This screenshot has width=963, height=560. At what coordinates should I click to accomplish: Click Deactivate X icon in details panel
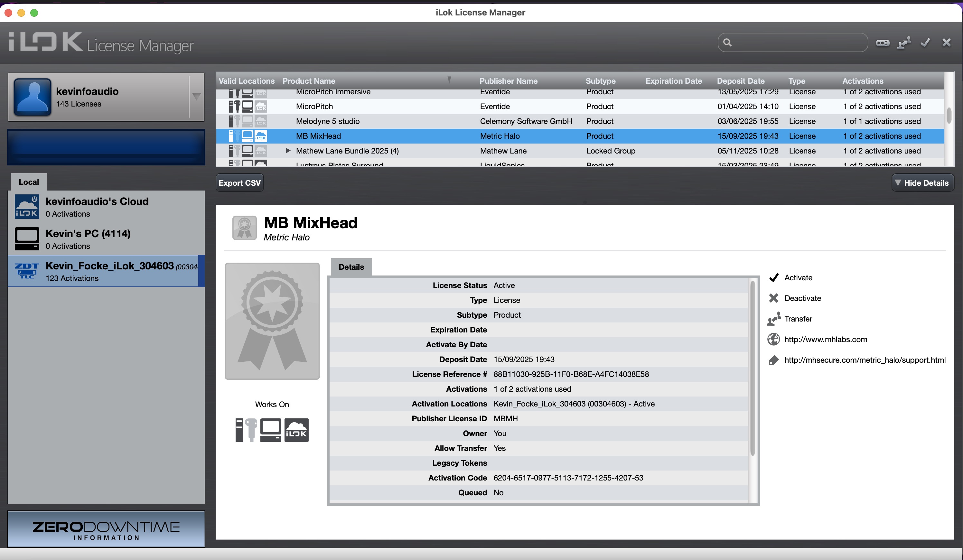point(773,298)
